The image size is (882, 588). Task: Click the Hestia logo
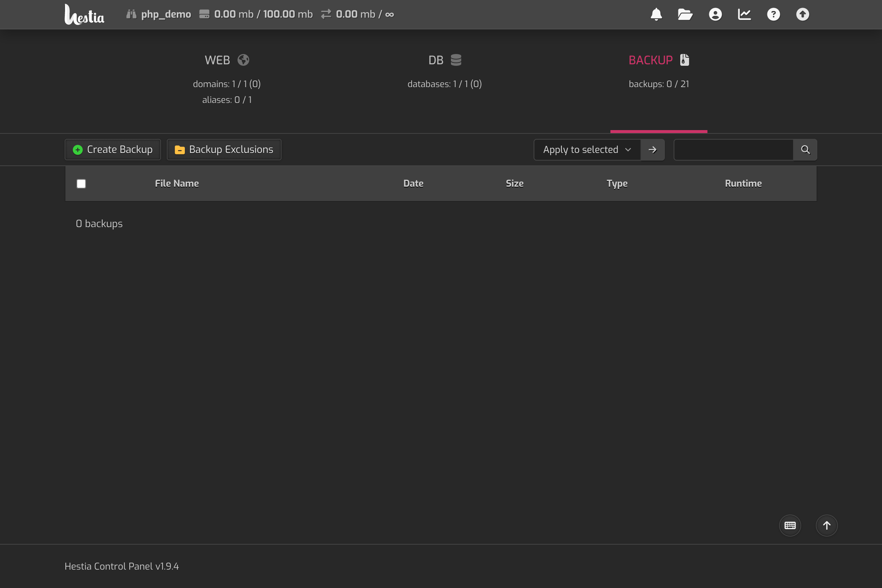85,15
